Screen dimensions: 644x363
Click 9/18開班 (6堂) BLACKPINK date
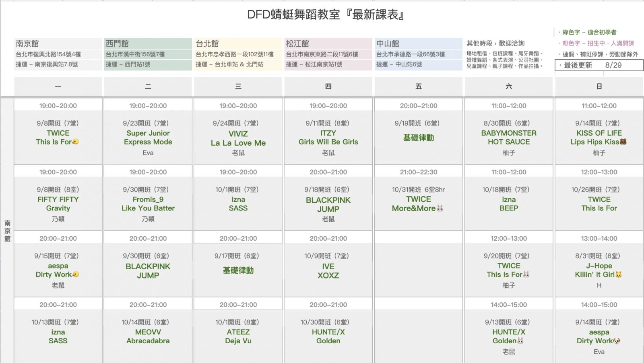coord(327,190)
